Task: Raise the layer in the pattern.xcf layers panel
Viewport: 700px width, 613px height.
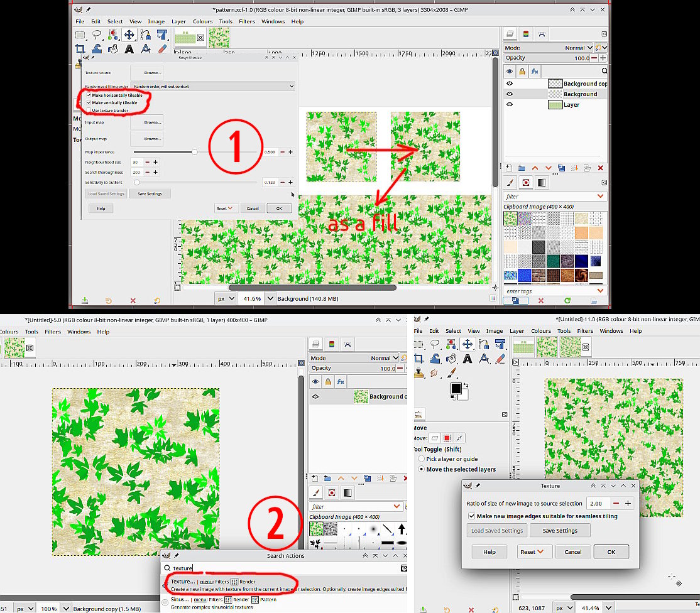Action: pyautogui.click(x=535, y=168)
